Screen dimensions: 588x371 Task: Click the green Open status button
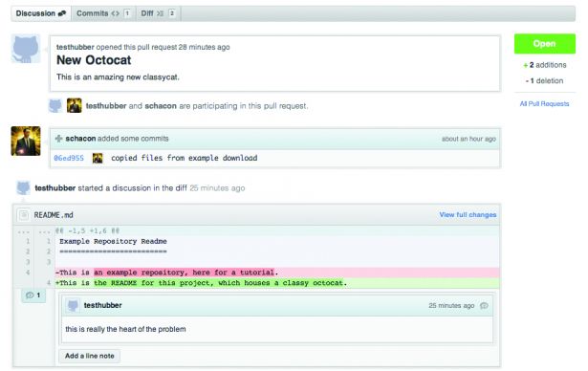pyautogui.click(x=545, y=44)
